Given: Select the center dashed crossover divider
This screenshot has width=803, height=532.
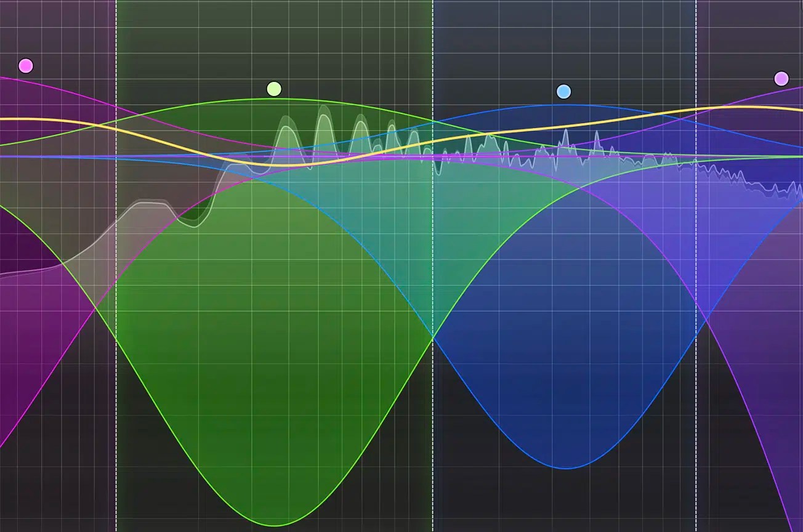Looking at the screenshot, I should click(434, 265).
